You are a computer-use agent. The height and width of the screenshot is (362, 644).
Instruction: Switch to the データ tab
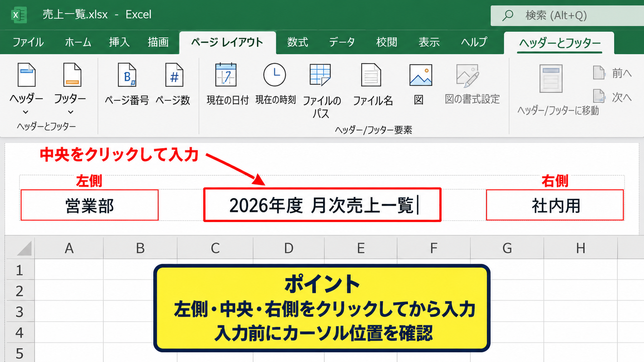(342, 42)
